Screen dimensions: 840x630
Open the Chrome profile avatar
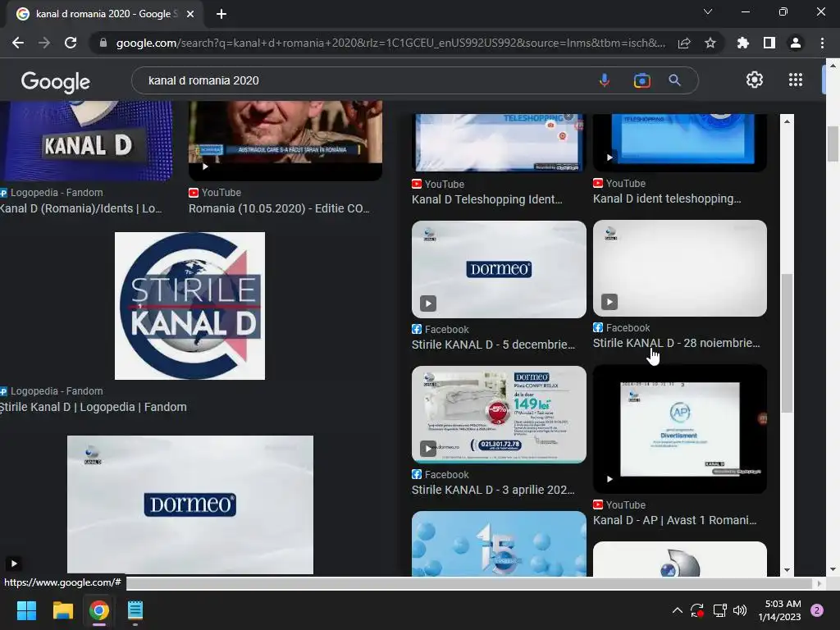[796, 43]
